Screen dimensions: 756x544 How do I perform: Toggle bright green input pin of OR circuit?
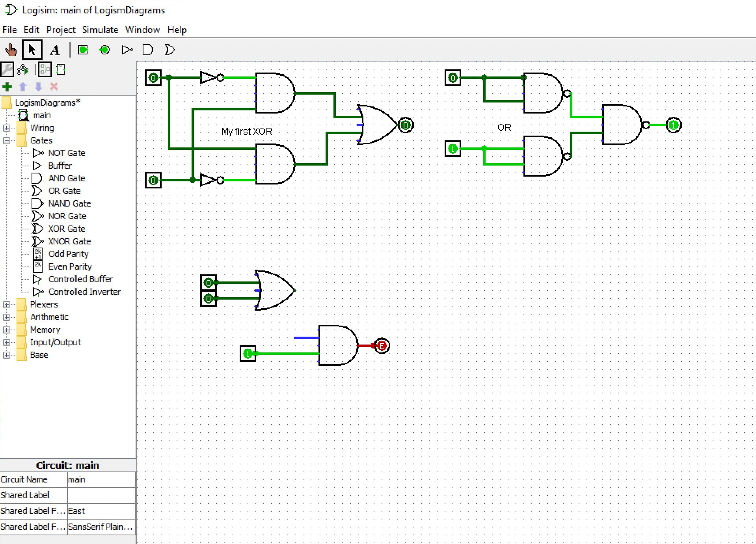(453, 149)
